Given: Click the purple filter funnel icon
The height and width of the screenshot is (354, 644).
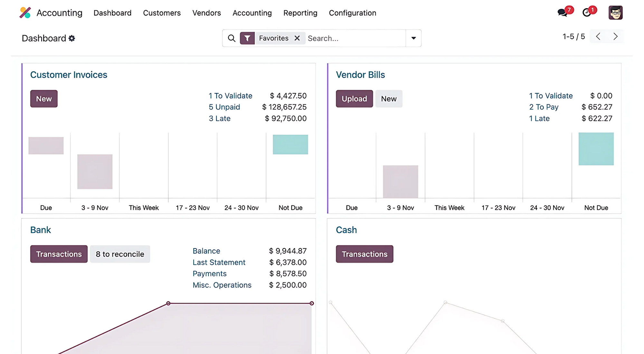Looking at the screenshot, I should (x=247, y=38).
